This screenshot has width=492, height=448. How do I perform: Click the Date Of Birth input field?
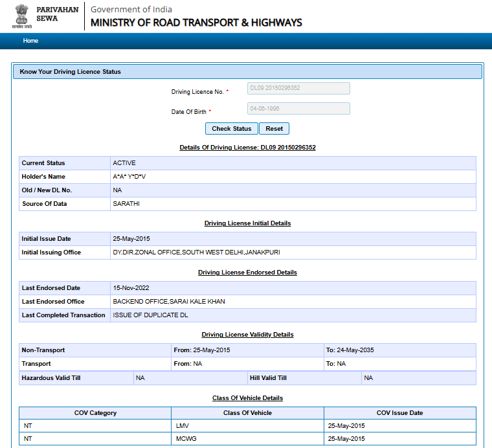pyautogui.click(x=298, y=109)
